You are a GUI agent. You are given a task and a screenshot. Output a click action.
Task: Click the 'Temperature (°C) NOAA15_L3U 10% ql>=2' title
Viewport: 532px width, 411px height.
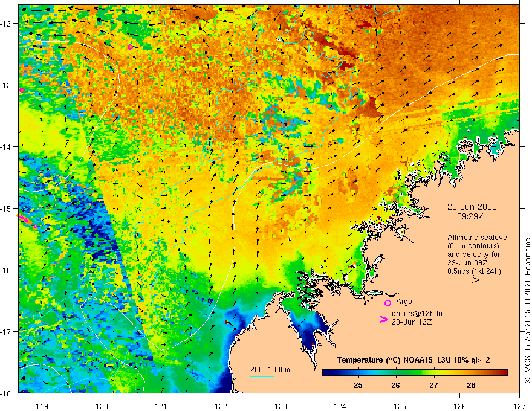[x=414, y=360]
